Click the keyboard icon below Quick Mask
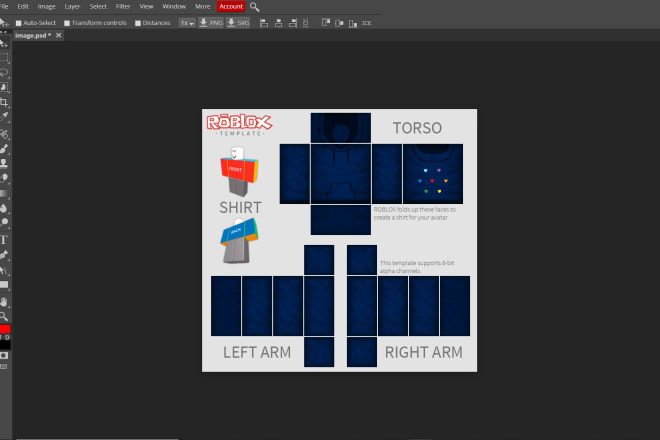The height and width of the screenshot is (440, 660). [4, 367]
